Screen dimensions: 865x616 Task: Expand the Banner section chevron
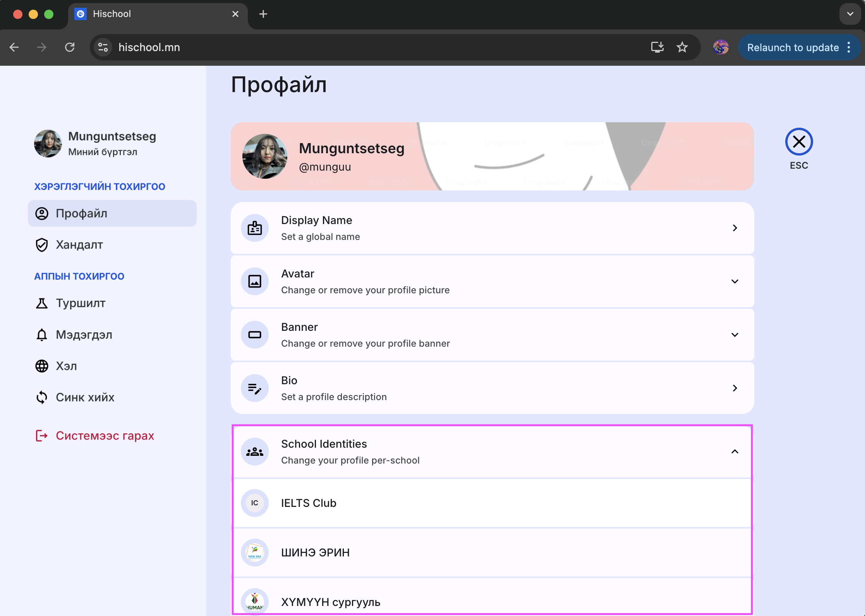pyautogui.click(x=735, y=335)
